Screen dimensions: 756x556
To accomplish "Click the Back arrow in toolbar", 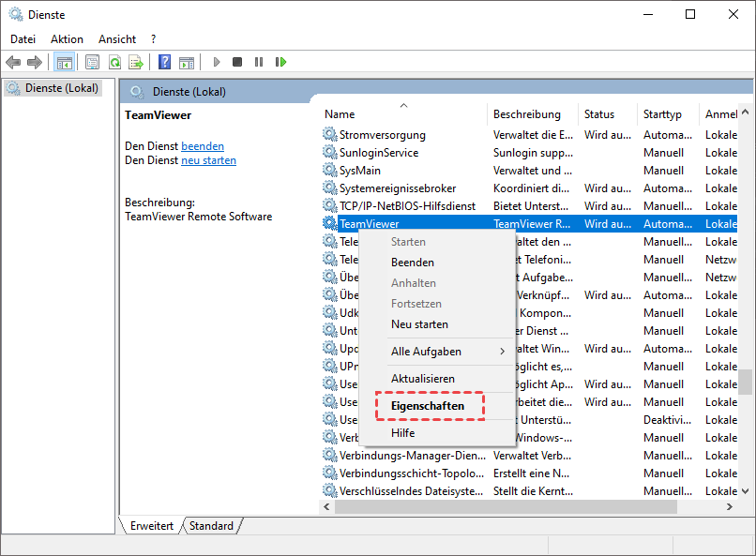I will pyautogui.click(x=13, y=62).
